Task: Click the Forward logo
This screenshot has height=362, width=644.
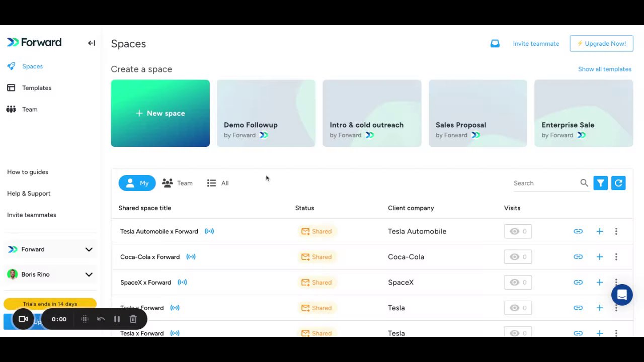Action: click(x=34, y=42)
